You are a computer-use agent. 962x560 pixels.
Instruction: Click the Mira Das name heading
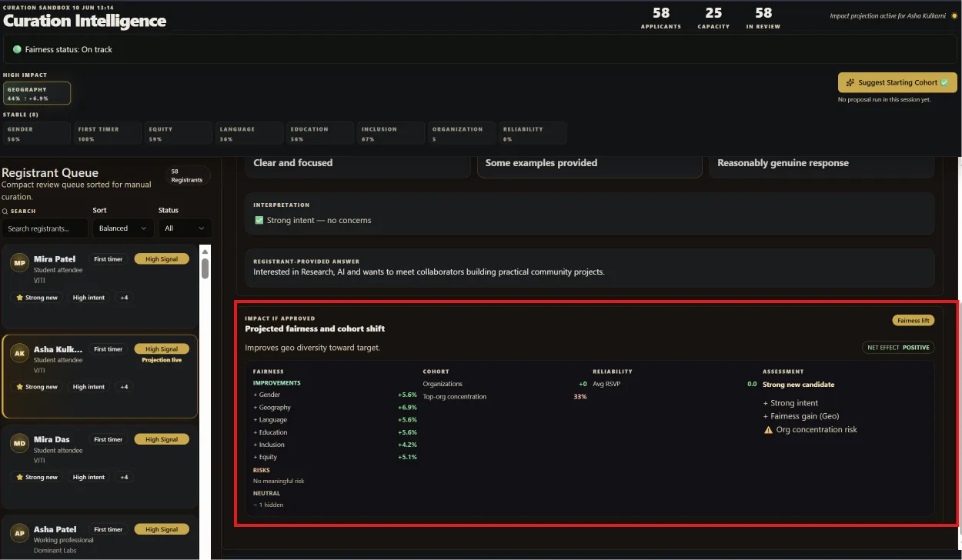coord(52,439)
